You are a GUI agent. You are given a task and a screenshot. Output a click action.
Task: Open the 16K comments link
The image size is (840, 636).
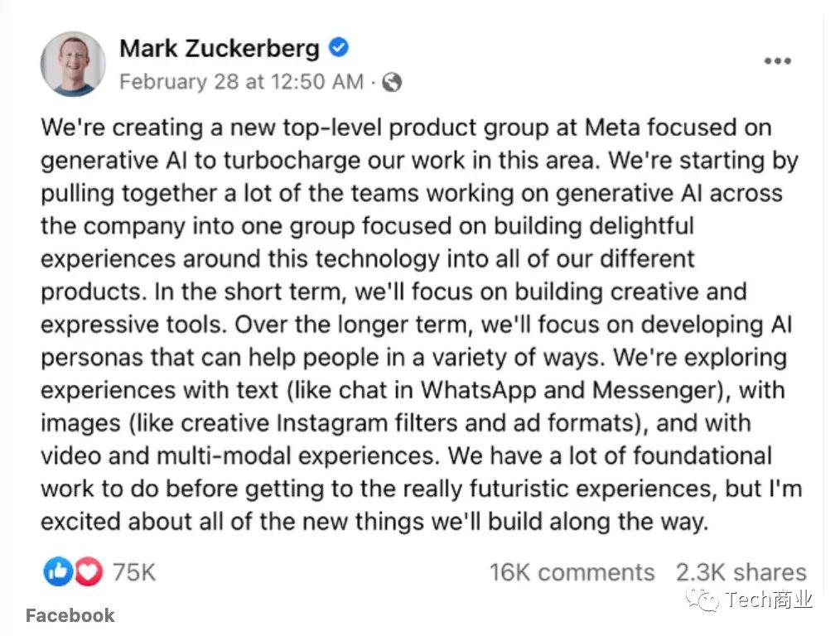[575, 571]
